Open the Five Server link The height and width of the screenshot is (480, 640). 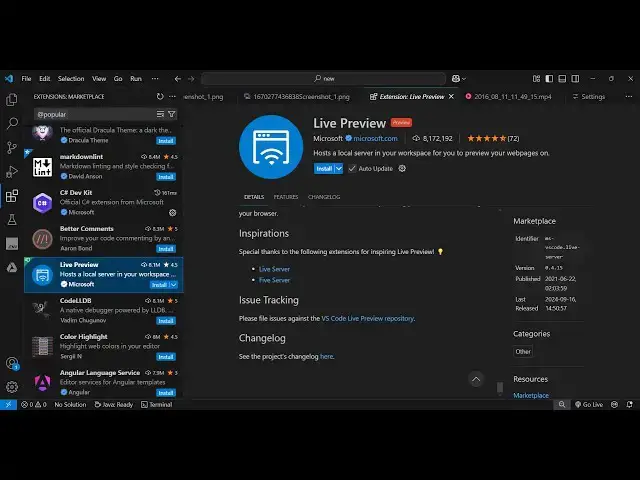point(274,280)
